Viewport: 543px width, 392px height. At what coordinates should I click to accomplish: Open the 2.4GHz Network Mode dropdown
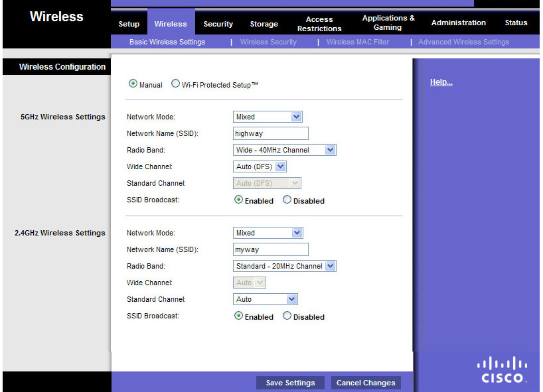(x=268, y=233)
